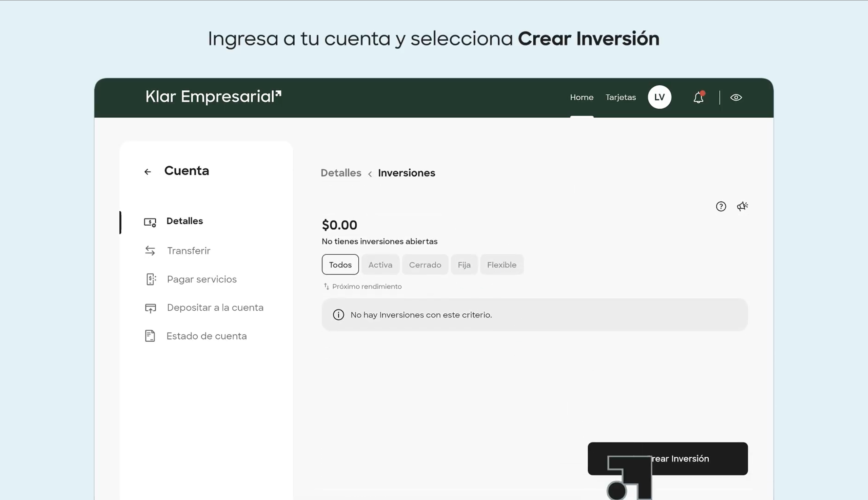
Task: Select the Todos filter chip
Action: (x=340, y=265)
